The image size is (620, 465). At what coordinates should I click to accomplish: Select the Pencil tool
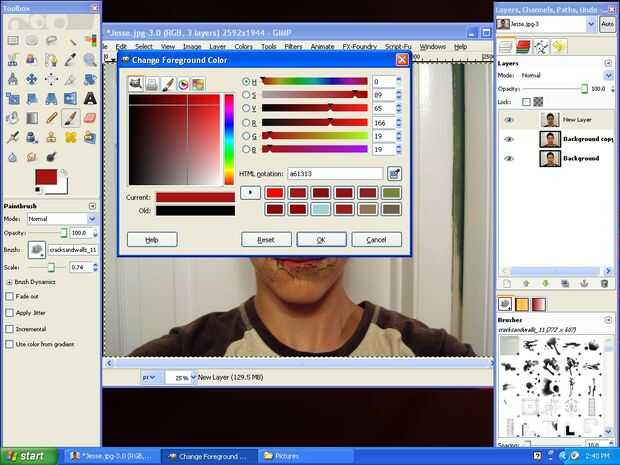51,118
